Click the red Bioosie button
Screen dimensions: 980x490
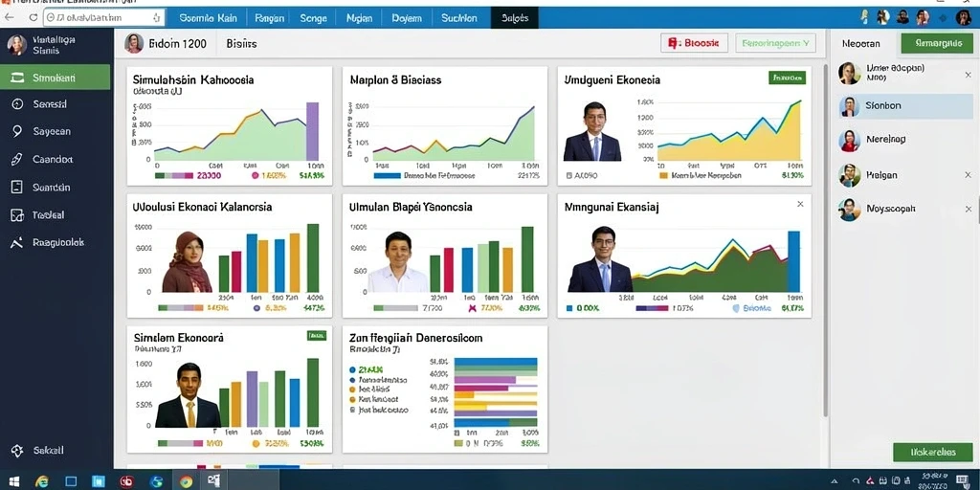pos(695,43)
